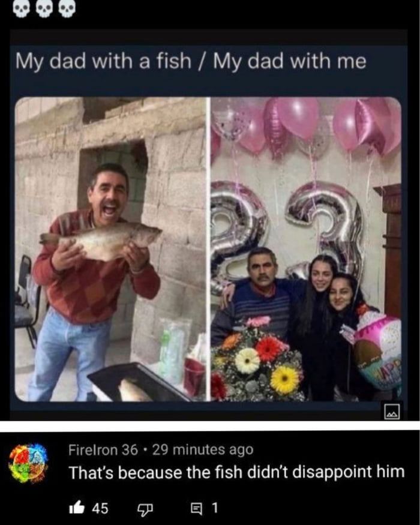Click the reply count of 1
This screenshot has height=525, width=420.
point(215,508)
